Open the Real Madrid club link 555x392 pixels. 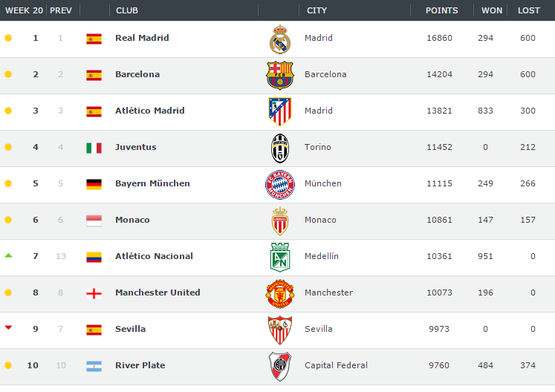(142, 38)
